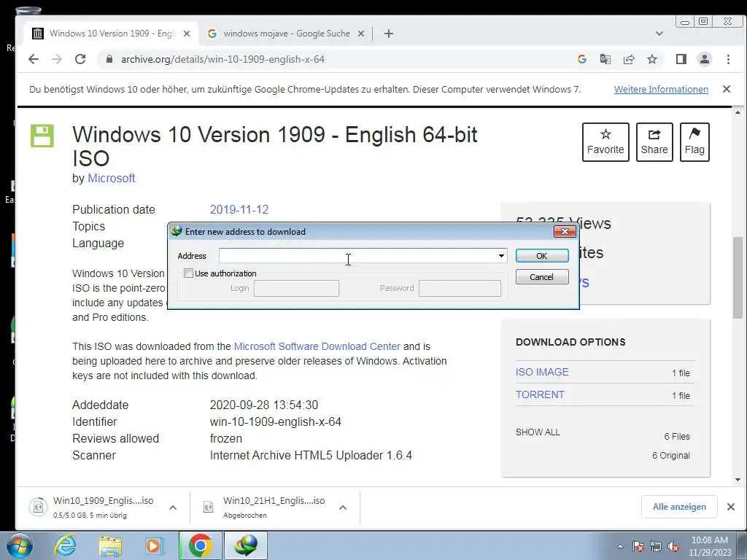Click network tray icon
The image size is (747, 560).
[656, 546]
